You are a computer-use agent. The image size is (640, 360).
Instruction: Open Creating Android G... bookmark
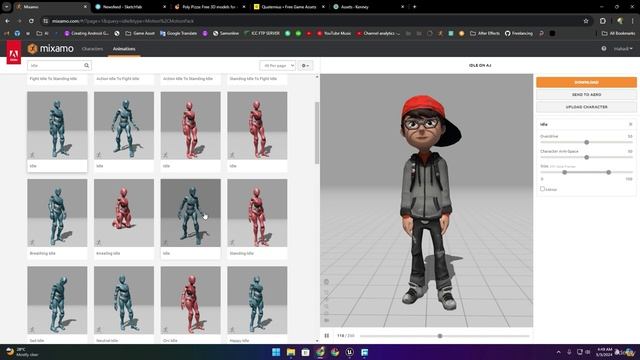(86, 33)
